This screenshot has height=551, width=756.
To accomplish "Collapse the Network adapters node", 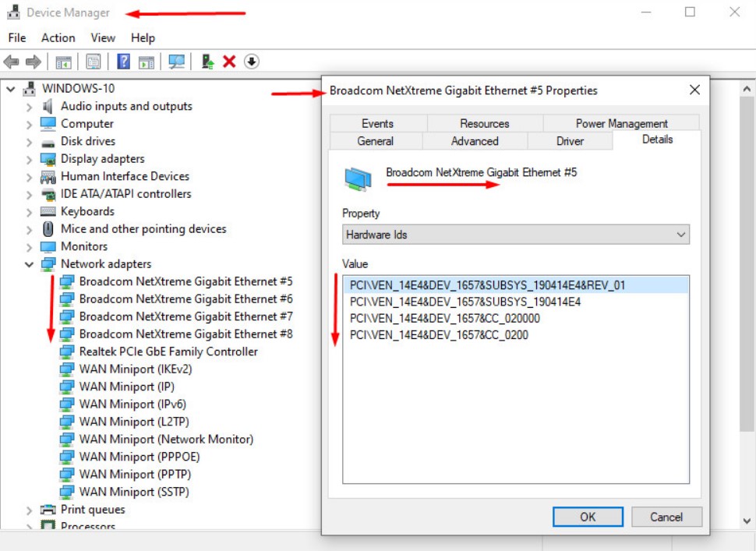I will [x=29, y=264].
